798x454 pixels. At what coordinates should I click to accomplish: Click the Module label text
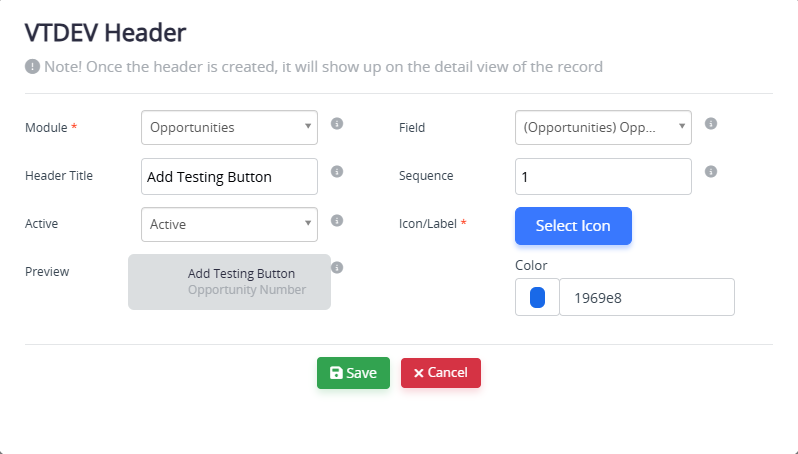[x=46, y=127]
